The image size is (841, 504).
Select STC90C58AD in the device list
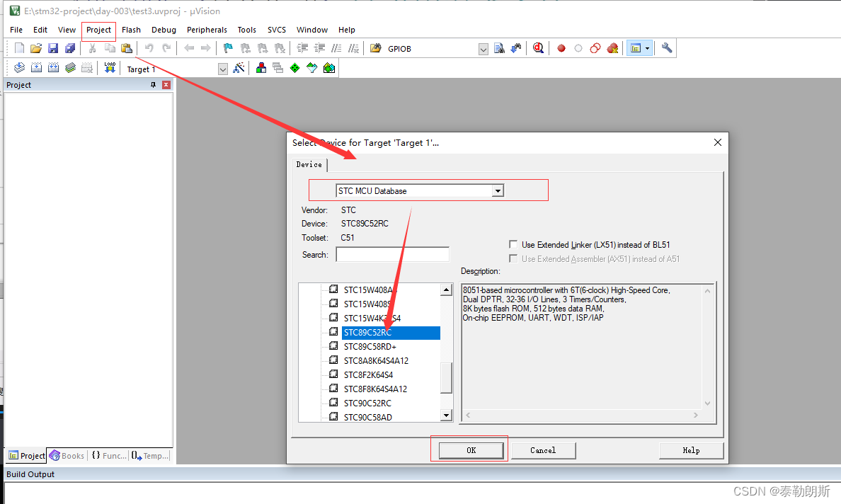point(367,417)
